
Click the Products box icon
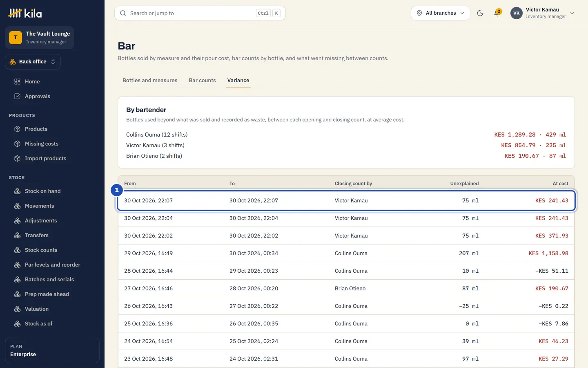pyautogui.click(x=17, y=129)
